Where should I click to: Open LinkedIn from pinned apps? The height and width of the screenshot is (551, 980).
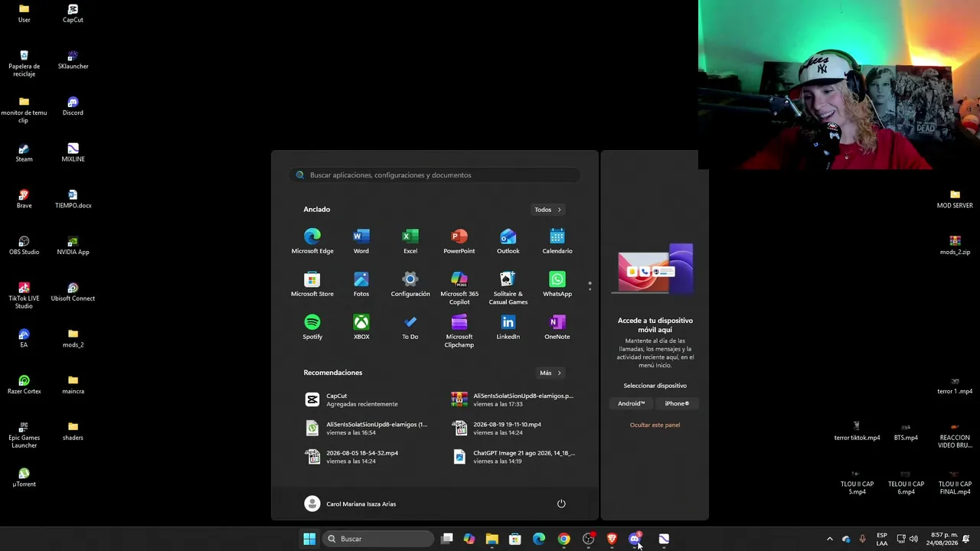(508, 327)
